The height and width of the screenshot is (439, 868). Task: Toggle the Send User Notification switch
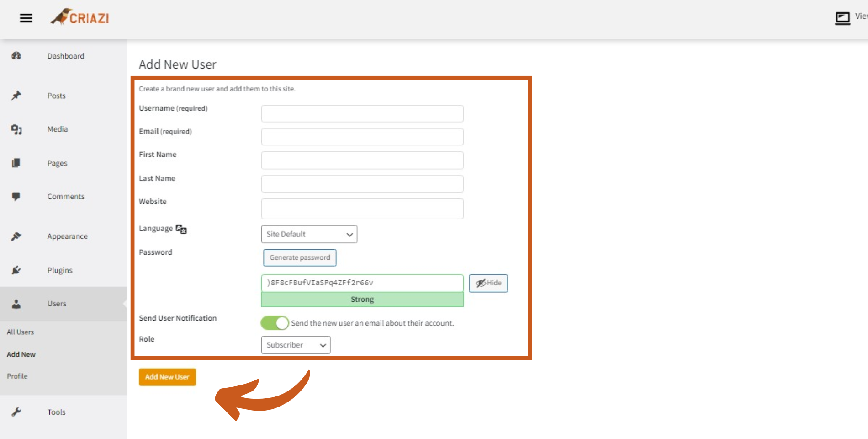tap(275, 323)
